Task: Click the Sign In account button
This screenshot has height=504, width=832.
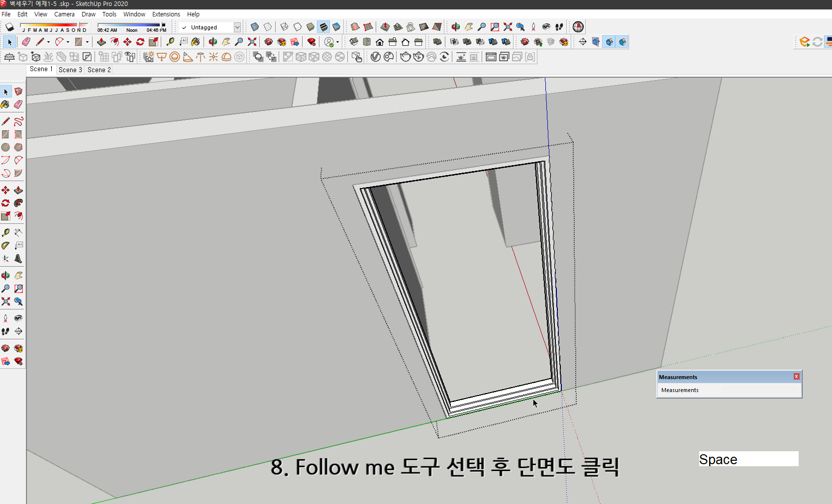Action: tap(329, 42)
